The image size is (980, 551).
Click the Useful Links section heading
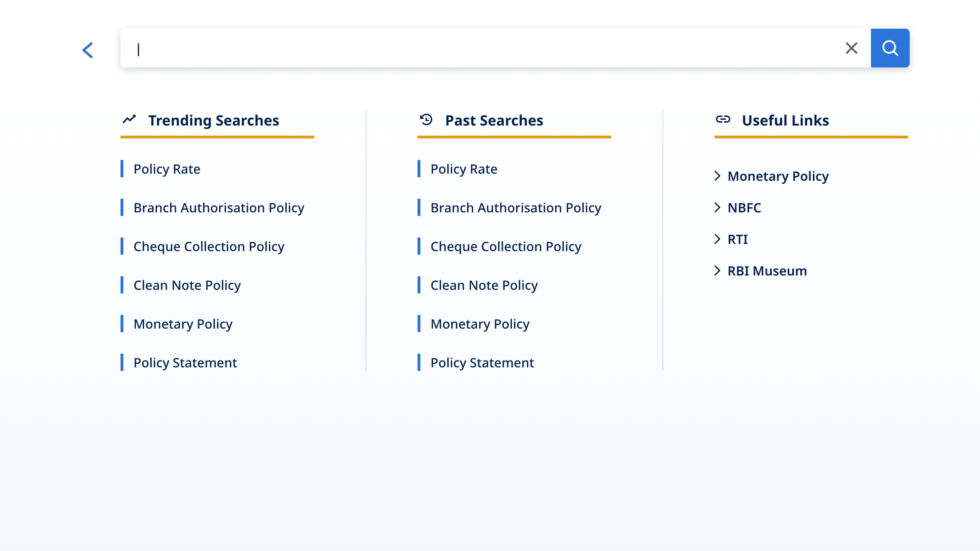[x=785, y=121]
